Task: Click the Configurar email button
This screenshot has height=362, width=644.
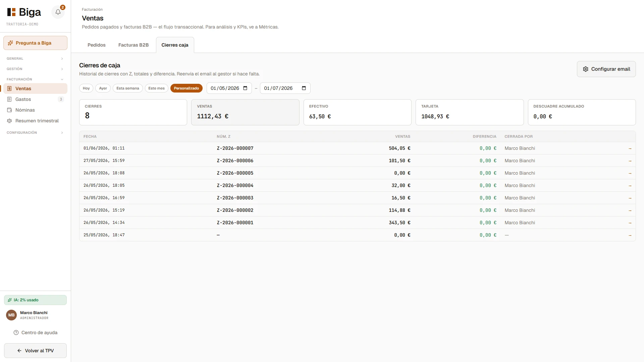Action: [x=606, y=69]
